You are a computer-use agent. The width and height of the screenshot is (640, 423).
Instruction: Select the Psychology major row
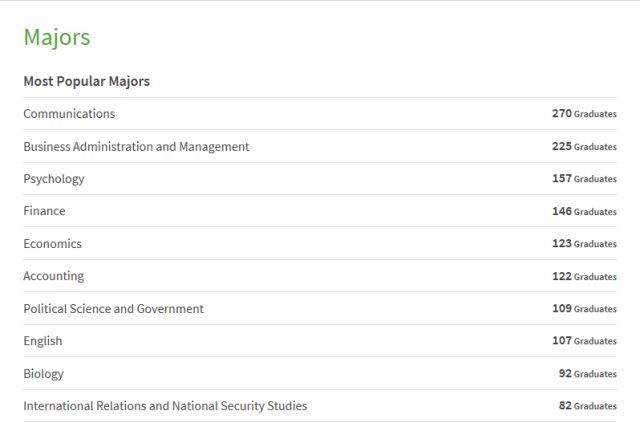54,179
